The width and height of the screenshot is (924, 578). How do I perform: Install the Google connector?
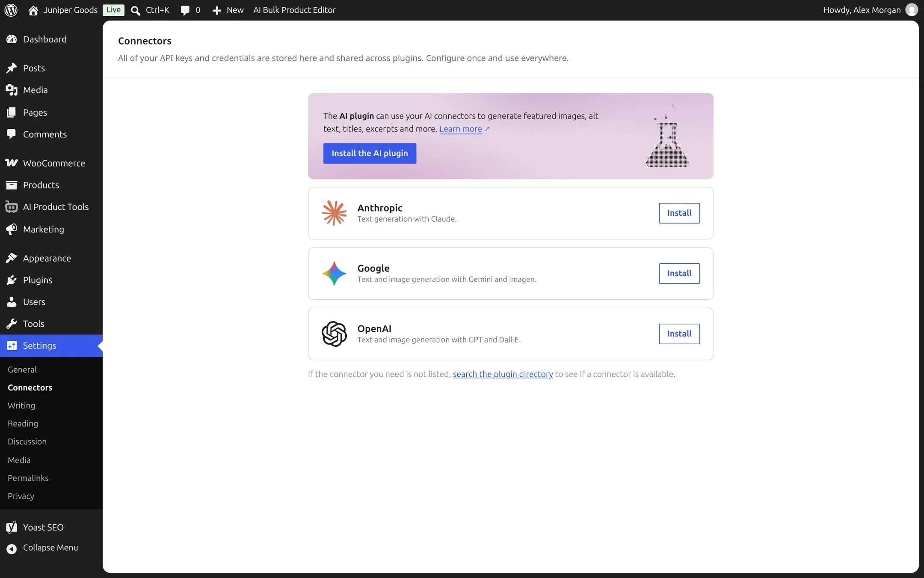click(679, 273)
